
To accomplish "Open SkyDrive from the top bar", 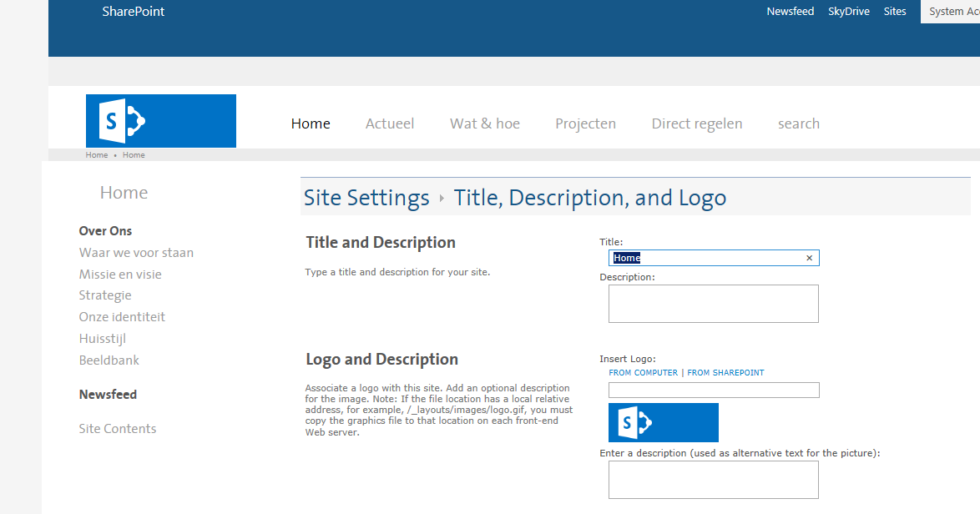I will (849, 11).
